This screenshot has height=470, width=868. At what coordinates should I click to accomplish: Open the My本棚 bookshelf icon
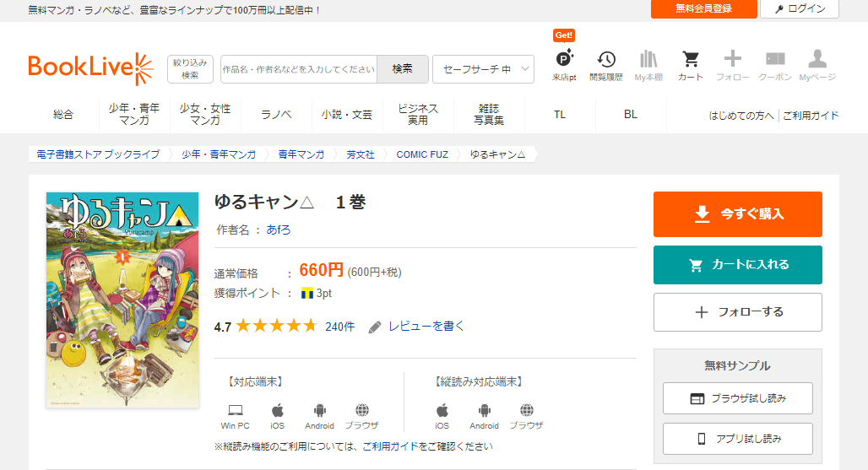(x=648, y=65)
